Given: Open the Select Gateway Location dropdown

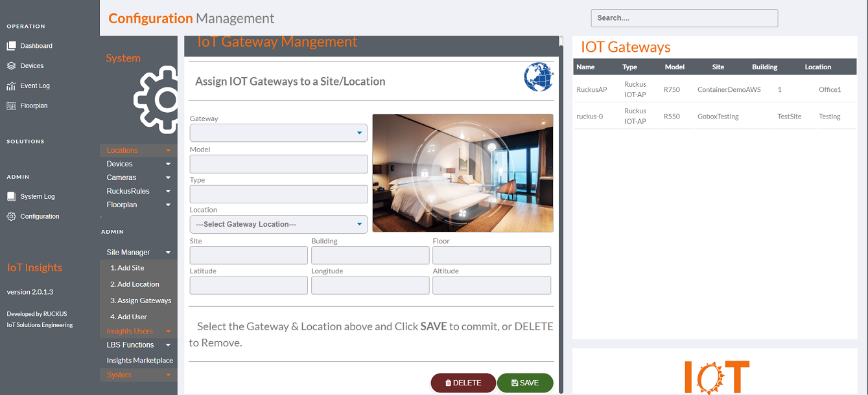Looking at the screenshot, I should [x=279, y=224].
